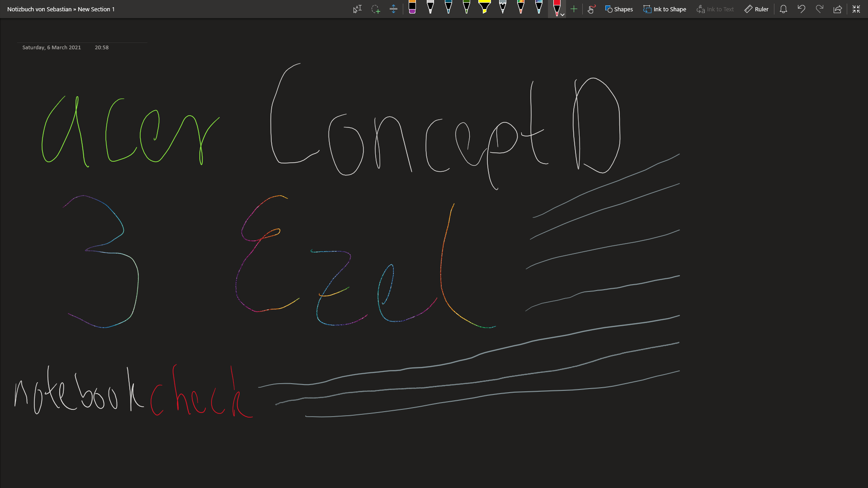Select the eraser tool
868x488 pixels.
[412, 8]
